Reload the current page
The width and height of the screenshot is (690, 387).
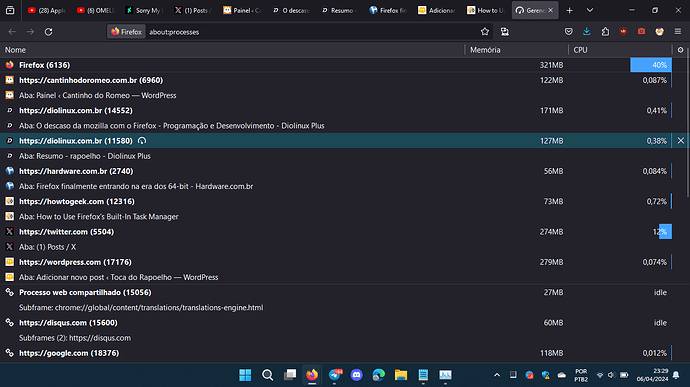(48, 32)
